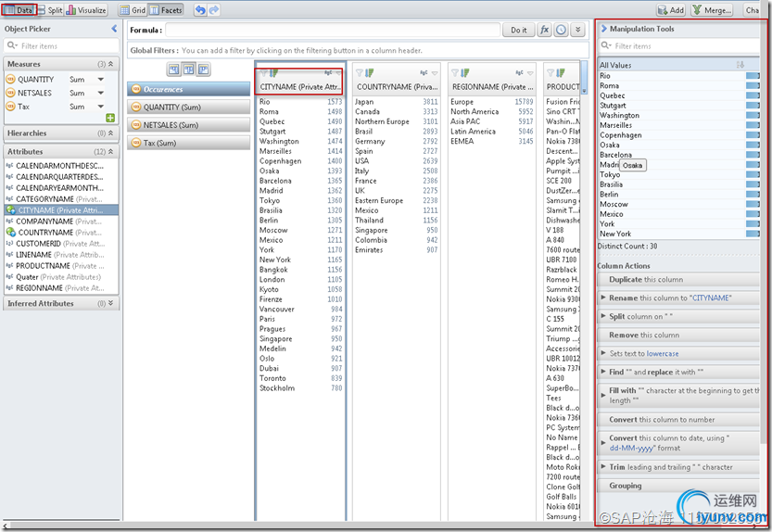
Task: Open the fx formula function button
Action: [545, 31]
